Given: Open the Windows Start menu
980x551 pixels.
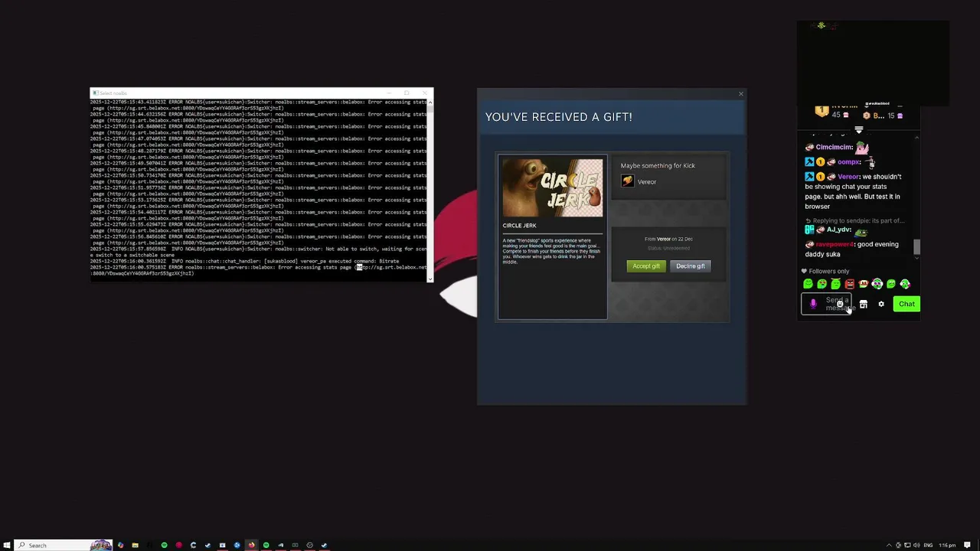Looking at the screenshot, I should pos(7,545).
